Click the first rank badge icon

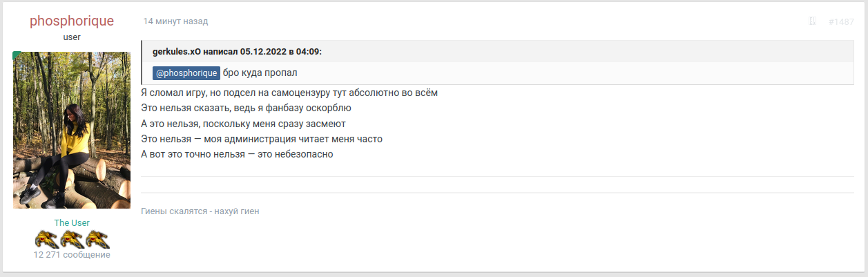click(x=47, y=239)
